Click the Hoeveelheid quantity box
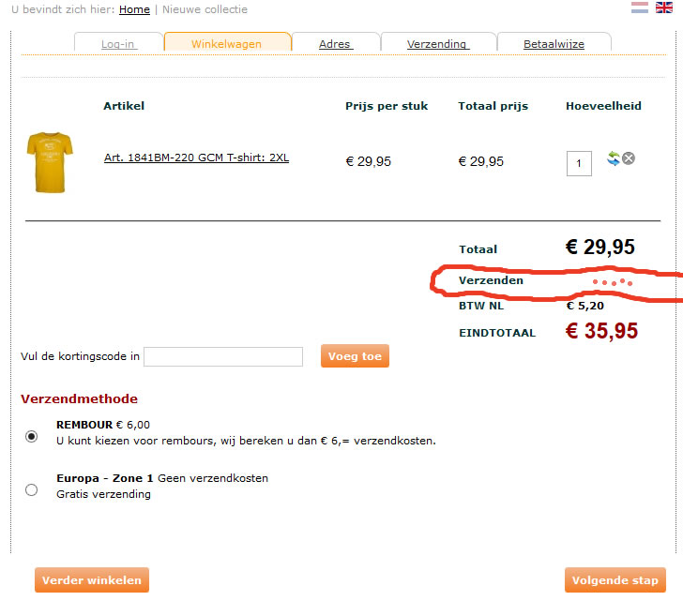The height and width of the screenshot is (616, 683). pyautogui.click(x=579, y=163)
